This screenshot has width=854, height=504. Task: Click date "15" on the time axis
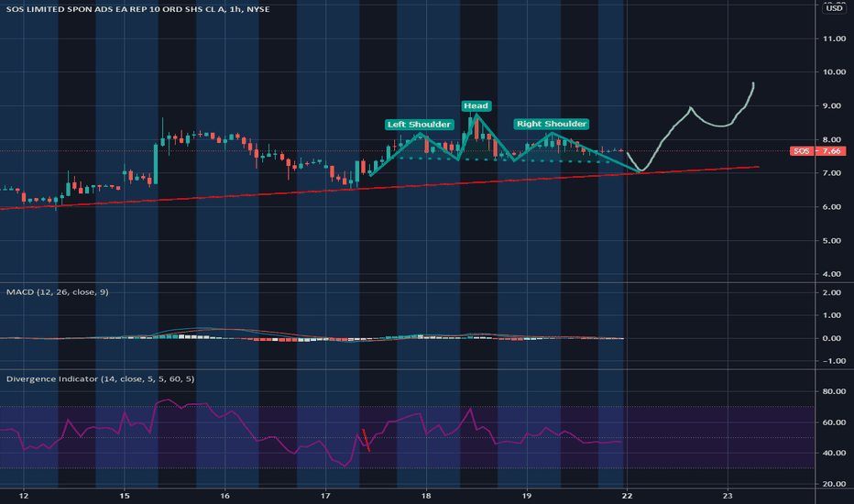(125, 495)
